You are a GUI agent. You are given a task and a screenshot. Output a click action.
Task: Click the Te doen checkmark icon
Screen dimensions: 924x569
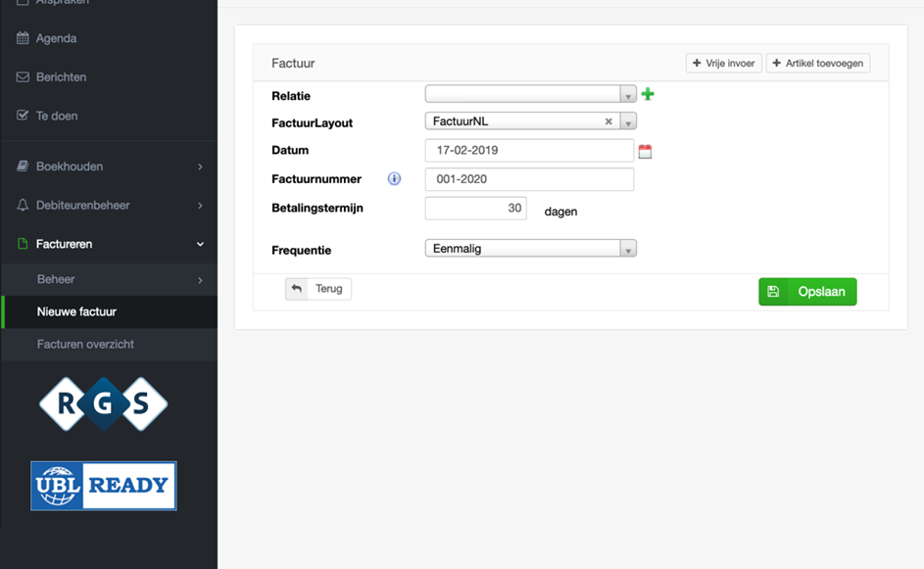[23, 116]
